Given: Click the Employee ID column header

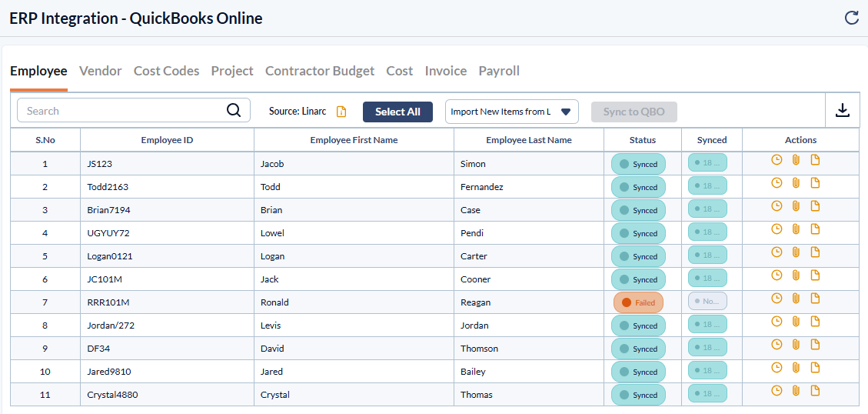Looking at the screenshot, I should coord(167,140).
